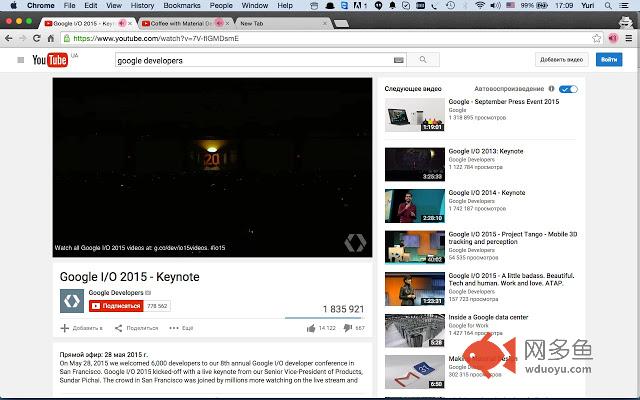Click the autoplay info icon
640x400 pixels.
[x=551, y=89]
